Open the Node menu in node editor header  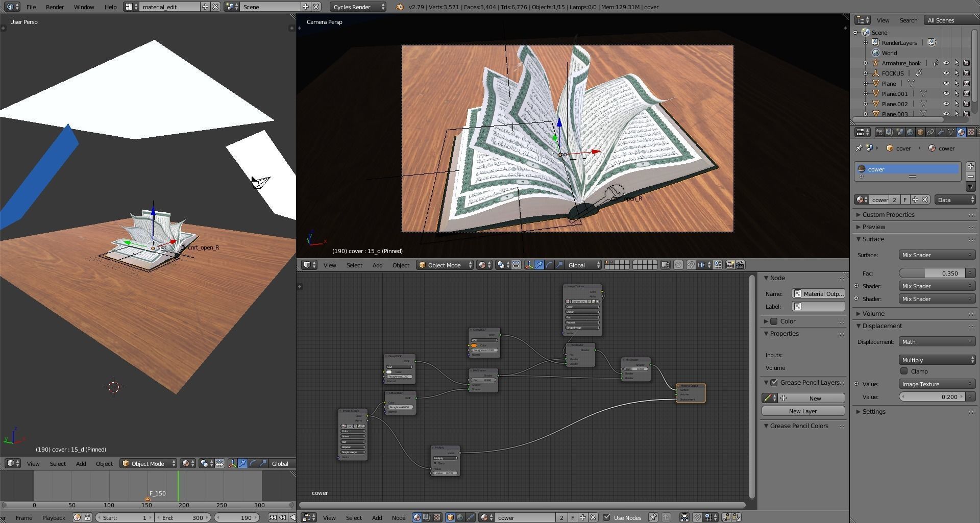[x=399, y=517]
